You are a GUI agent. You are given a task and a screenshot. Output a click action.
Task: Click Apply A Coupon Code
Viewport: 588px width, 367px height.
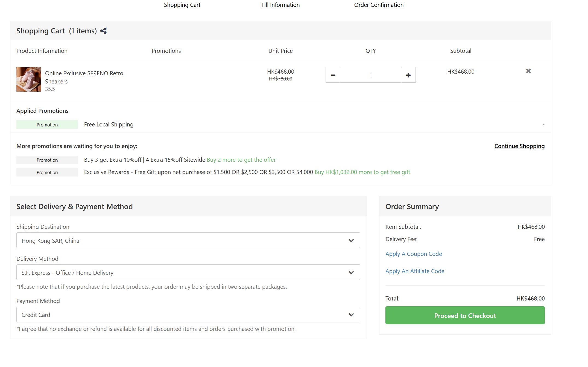pyautogui.click(x=413, y=254)
